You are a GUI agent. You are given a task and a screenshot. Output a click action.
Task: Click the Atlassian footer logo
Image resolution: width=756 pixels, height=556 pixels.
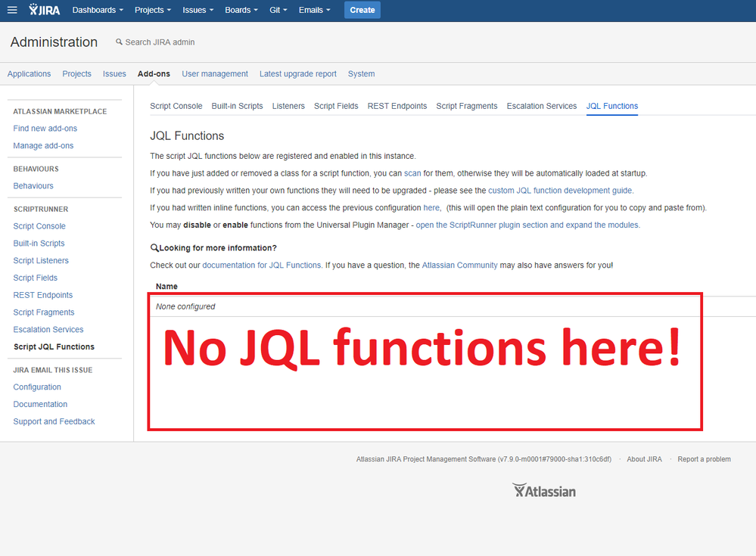click(x=544, y=490)
